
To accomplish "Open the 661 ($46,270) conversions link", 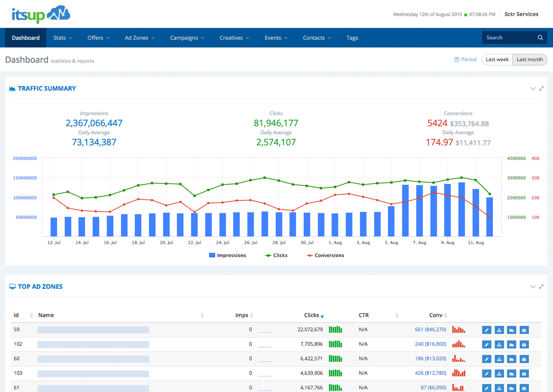I will pyautogui.click(x=430, y=330).
